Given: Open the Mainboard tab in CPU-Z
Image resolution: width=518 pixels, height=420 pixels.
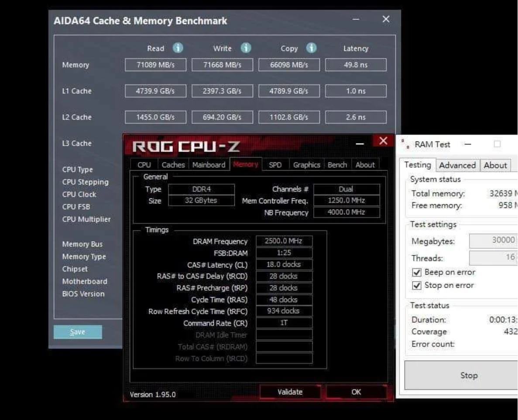Looking at the screenshot, I should click(x=209, y=165).
